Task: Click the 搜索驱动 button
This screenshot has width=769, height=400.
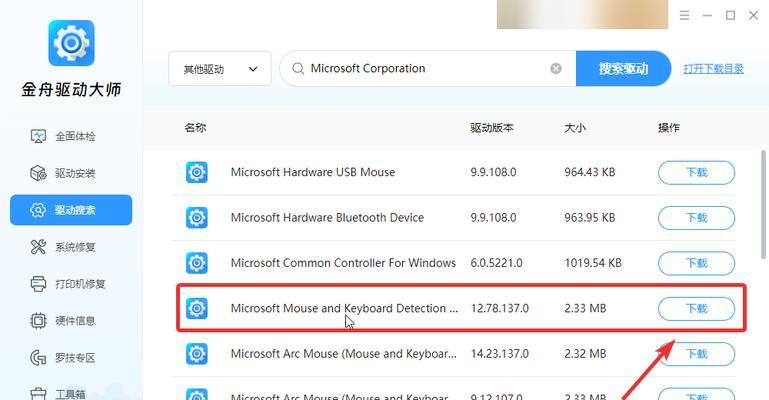Action: click(x=623, y=69)
